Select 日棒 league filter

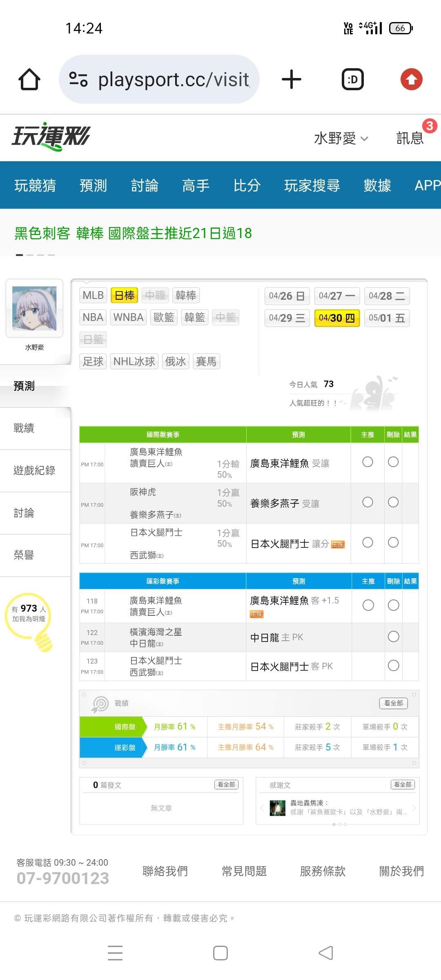pos(125,295)
